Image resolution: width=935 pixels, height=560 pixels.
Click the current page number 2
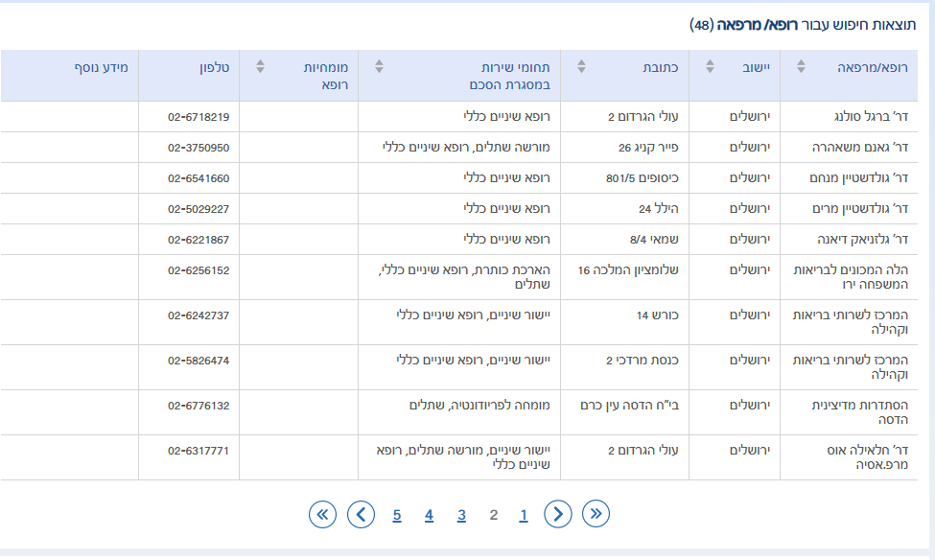pos(493,515)
